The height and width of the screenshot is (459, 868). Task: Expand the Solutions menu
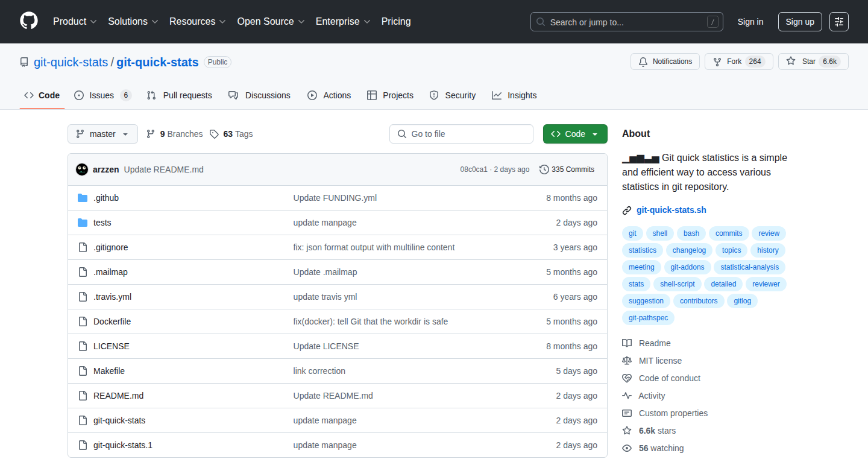point(133,22)
